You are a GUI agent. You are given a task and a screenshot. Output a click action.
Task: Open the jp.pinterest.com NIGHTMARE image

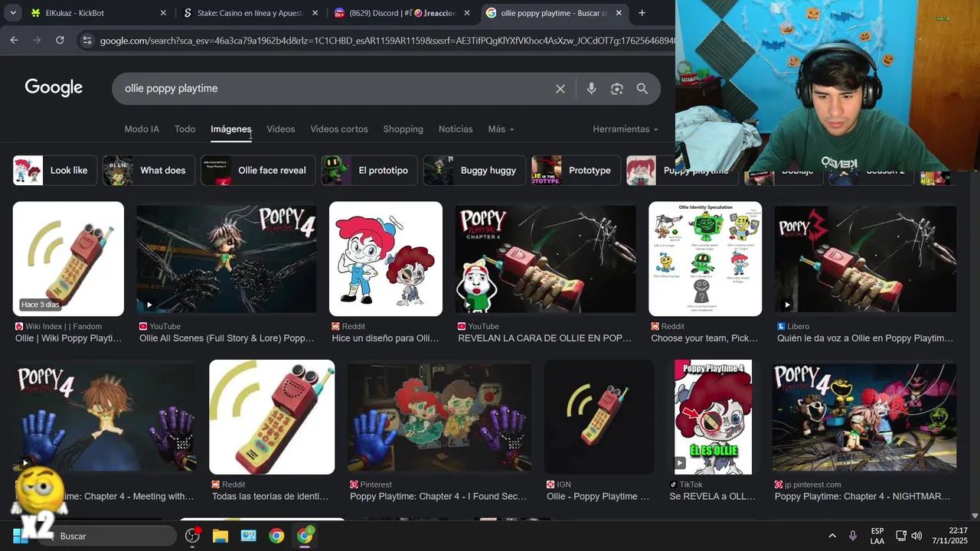[864, 417]
